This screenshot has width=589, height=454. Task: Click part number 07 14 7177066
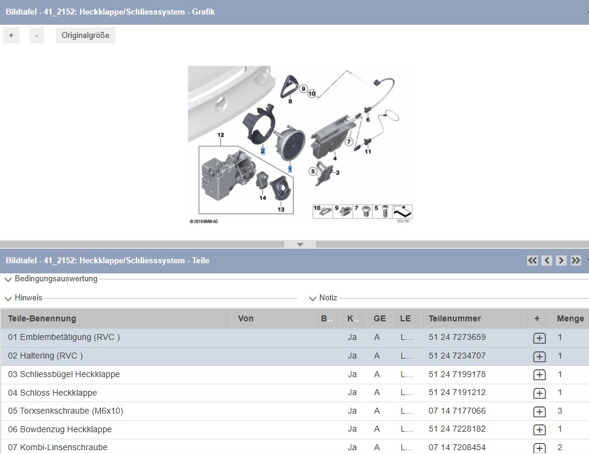point(457,411)
